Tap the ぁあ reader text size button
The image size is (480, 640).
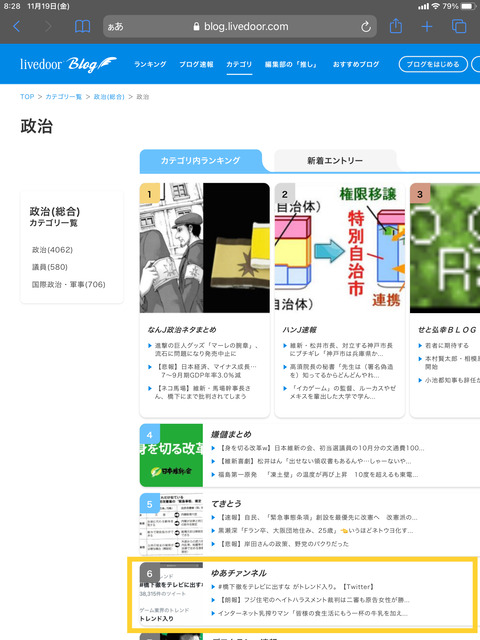116,27
